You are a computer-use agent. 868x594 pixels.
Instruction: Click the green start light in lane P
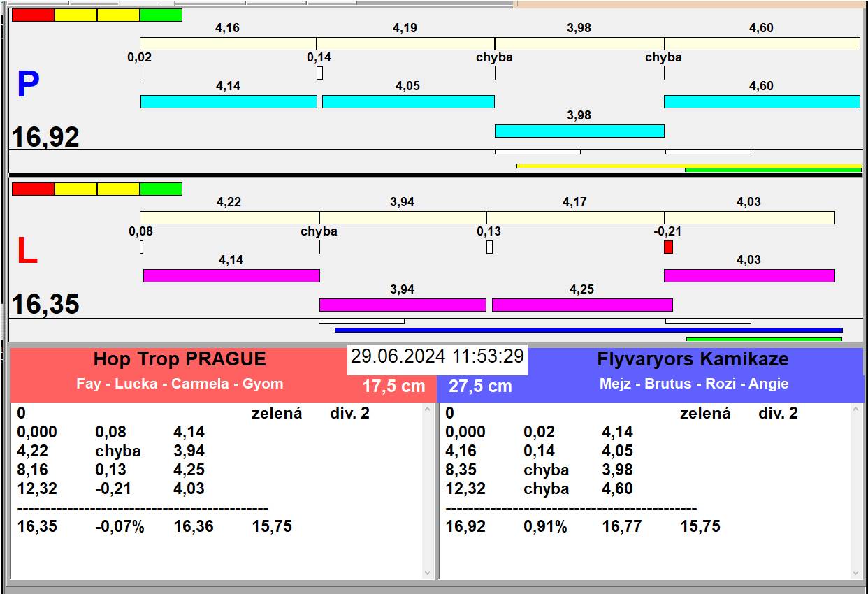pos(161,15)
